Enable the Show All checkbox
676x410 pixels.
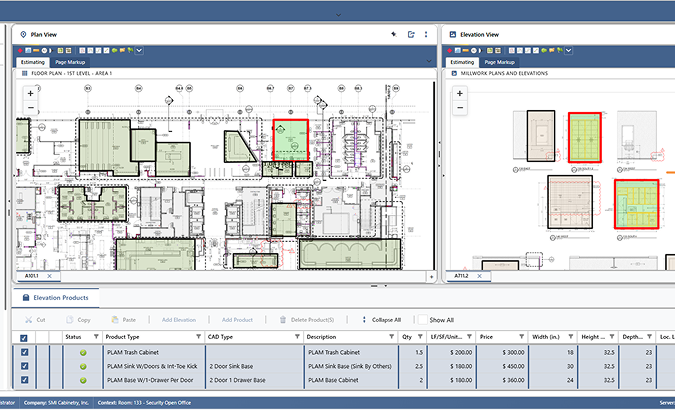point(423,319)
